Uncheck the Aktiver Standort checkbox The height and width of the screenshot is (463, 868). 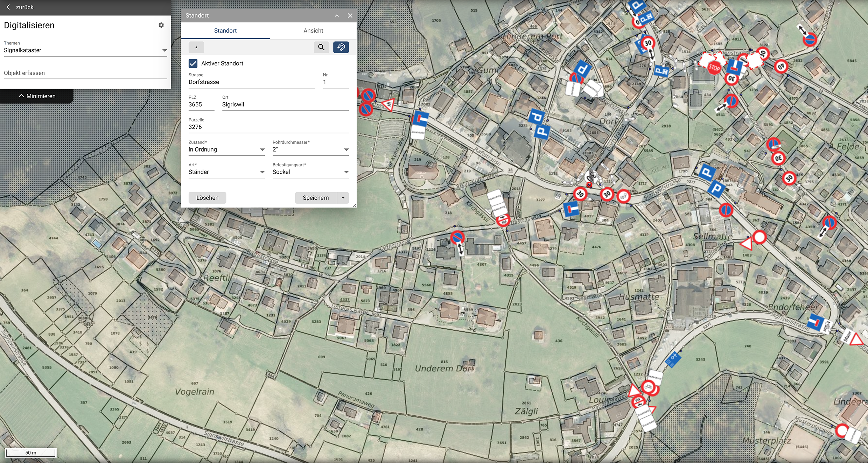pyautogui.click(x=193, y=63)
